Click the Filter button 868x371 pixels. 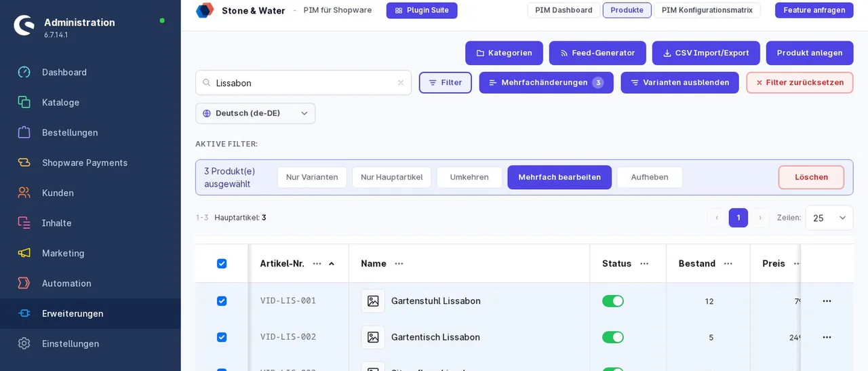(446, 83)
